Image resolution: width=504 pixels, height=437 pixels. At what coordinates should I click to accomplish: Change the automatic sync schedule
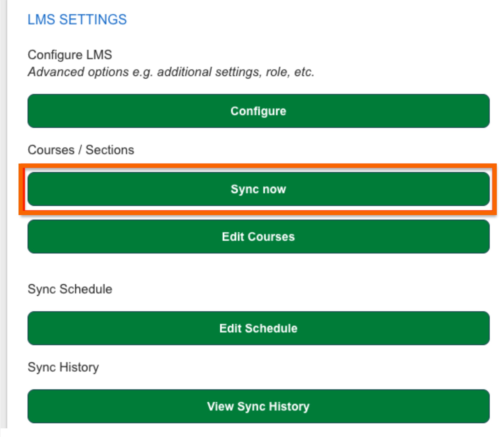click(x=258, y=328)
